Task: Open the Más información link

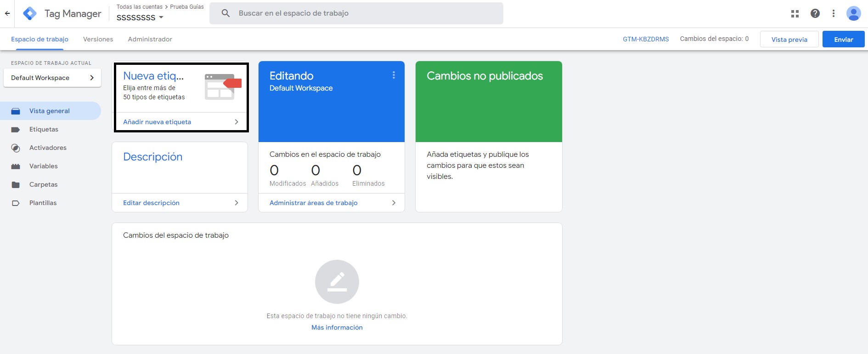Action: (337, 327)
